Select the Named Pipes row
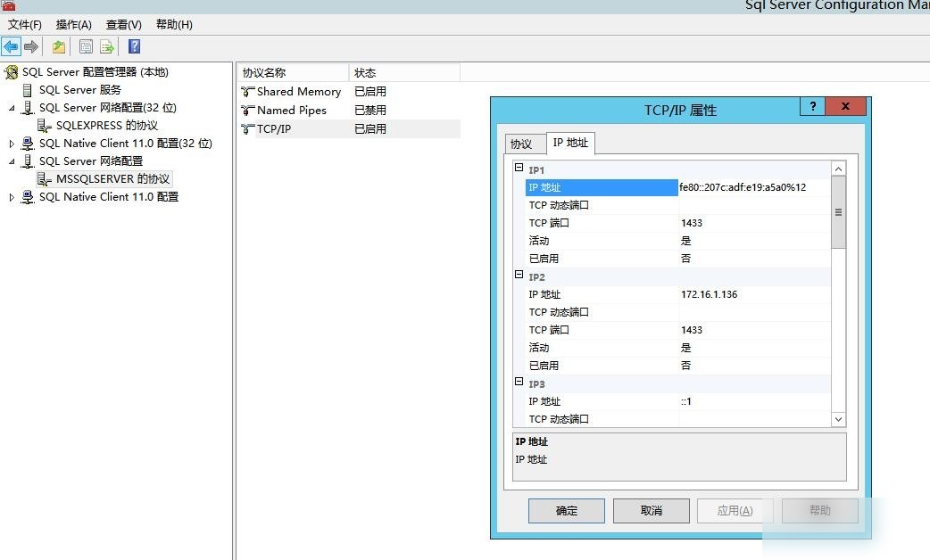The image size is (930, 560). (350, 111)
